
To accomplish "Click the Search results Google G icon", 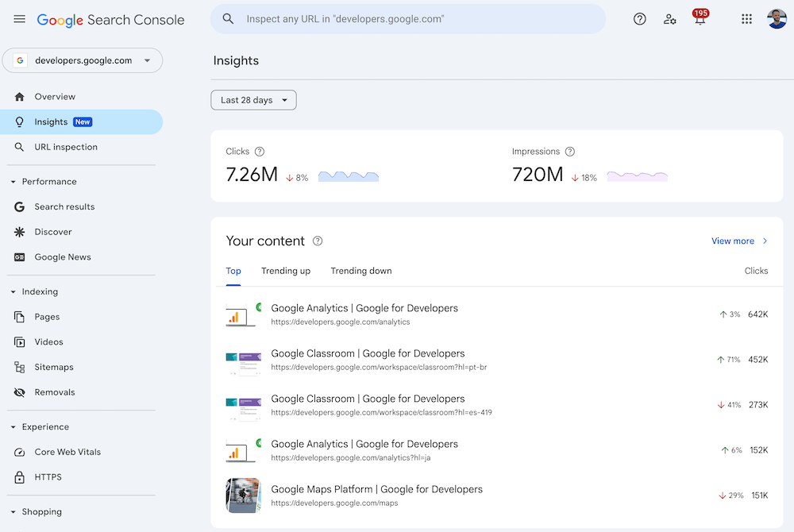I will [x=19, y=206].
